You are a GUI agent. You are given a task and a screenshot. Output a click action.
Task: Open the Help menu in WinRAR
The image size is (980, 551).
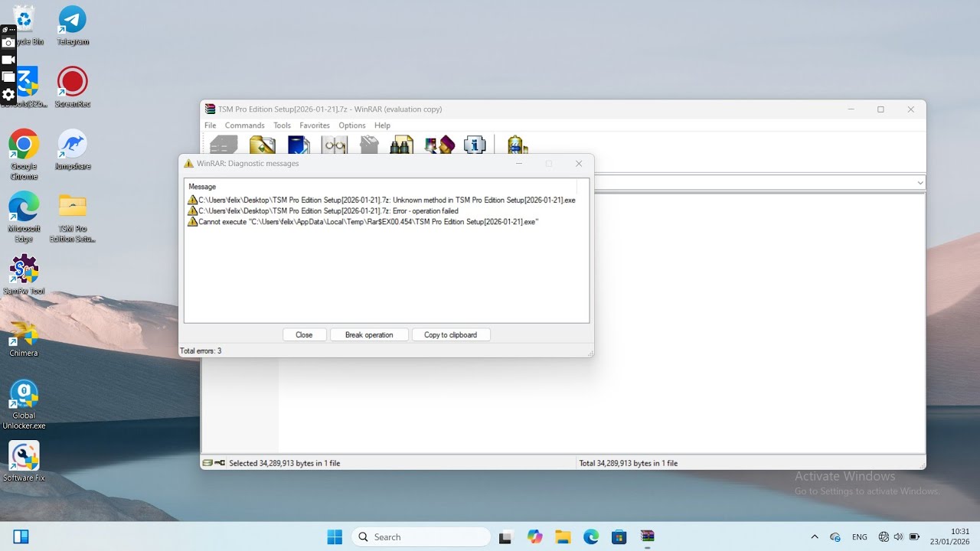[382, 126]
